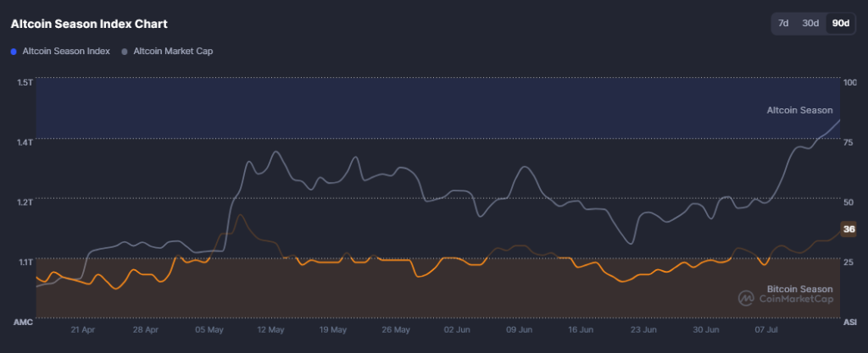Toggle the Altcoin Season Index legend
868x353 pixels.
60,52
